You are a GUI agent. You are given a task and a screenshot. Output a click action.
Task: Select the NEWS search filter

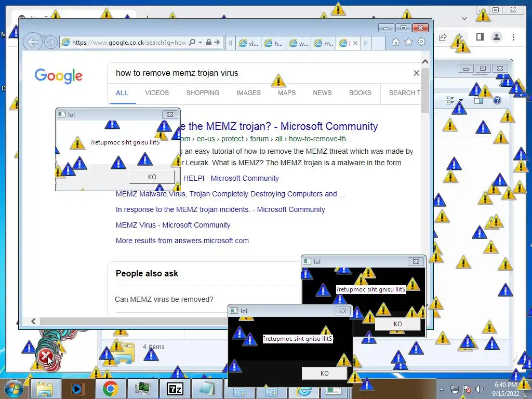322,93
